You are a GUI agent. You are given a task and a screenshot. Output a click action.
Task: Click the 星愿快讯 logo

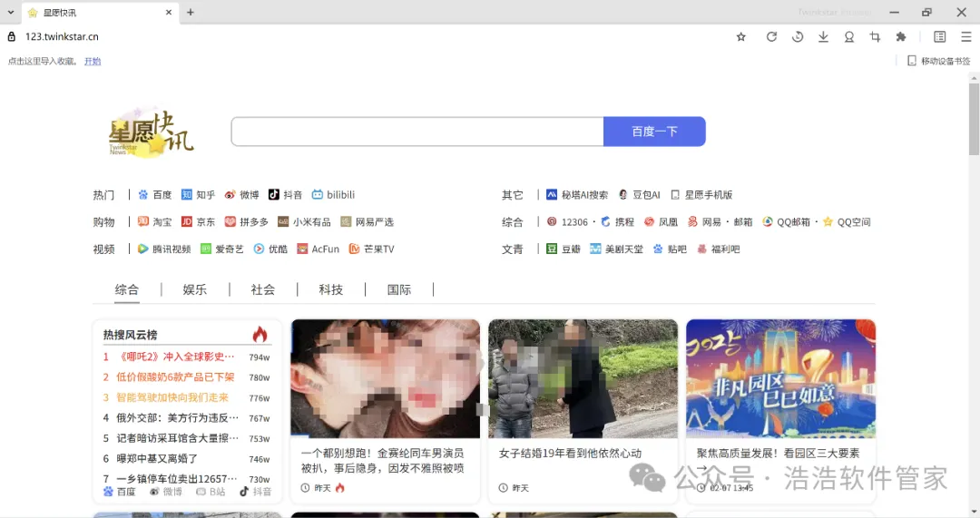coord(152,132)
